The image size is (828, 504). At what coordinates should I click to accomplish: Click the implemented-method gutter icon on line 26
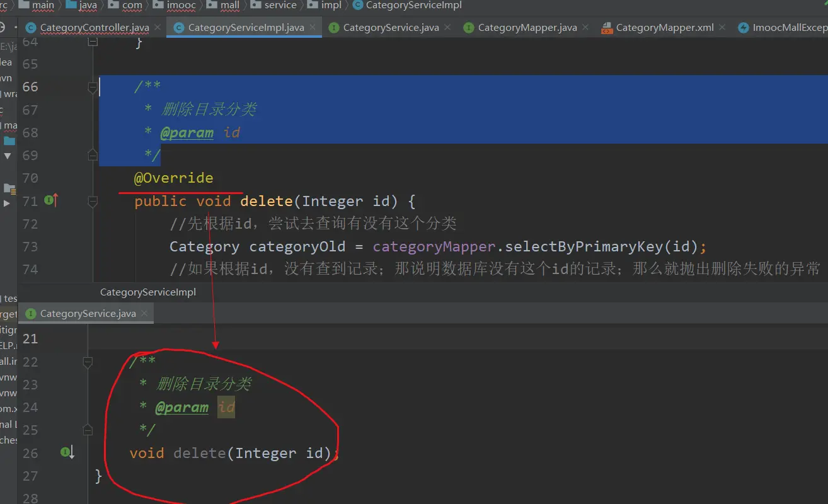point(66,452)
